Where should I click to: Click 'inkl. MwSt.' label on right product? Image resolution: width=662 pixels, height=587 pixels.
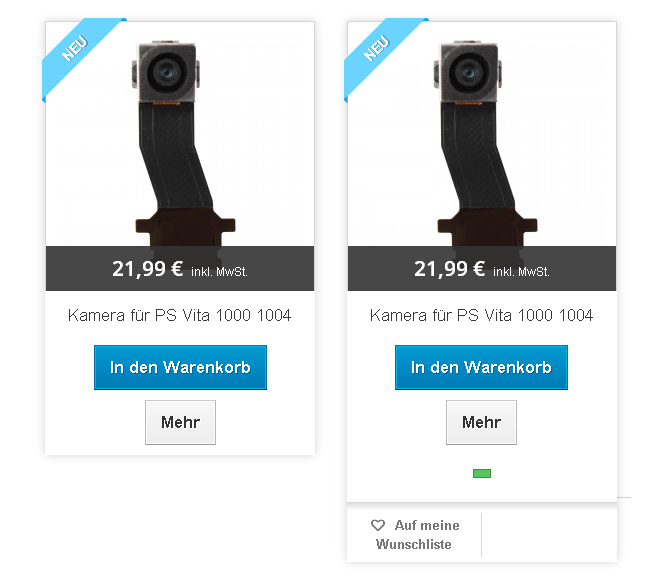point(521,272)
